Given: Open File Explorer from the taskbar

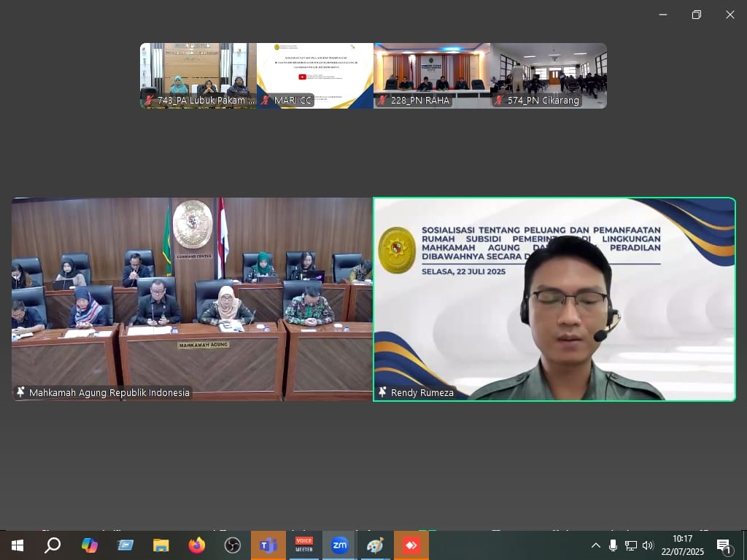Looking at the screenshot, I should click(x=161, y=545).
